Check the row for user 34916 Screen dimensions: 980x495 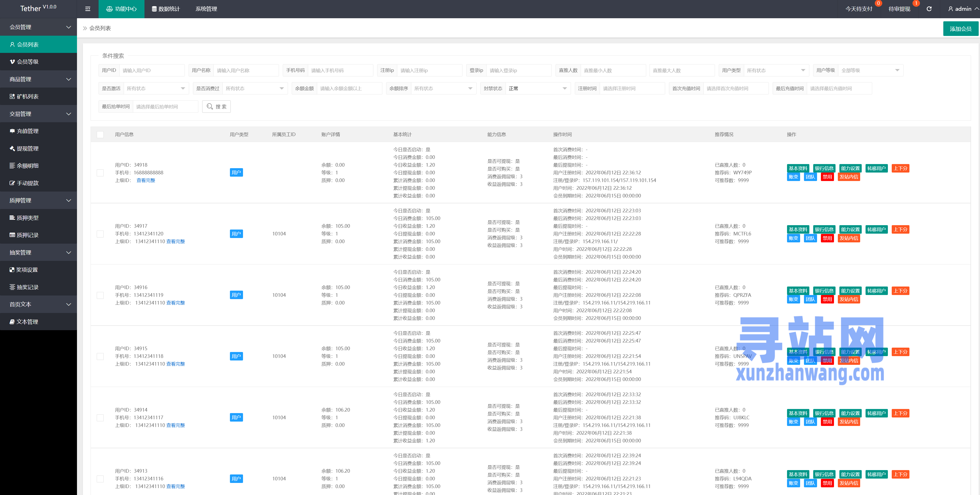click(100, 295)
